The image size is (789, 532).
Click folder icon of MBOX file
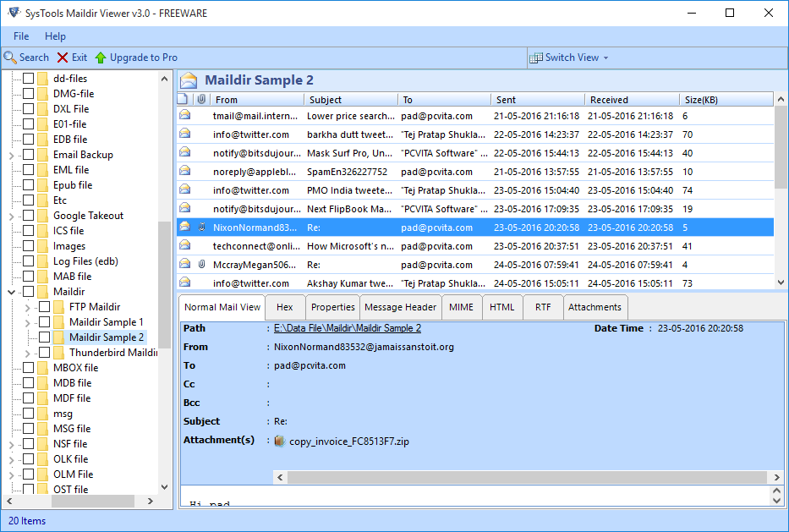coord(43,368)
